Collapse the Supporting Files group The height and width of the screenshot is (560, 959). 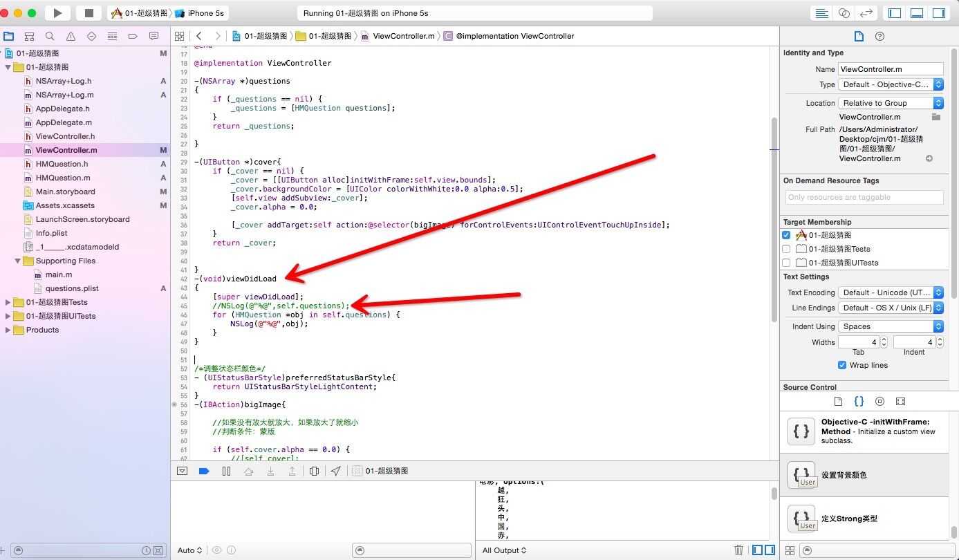point(18,261)
